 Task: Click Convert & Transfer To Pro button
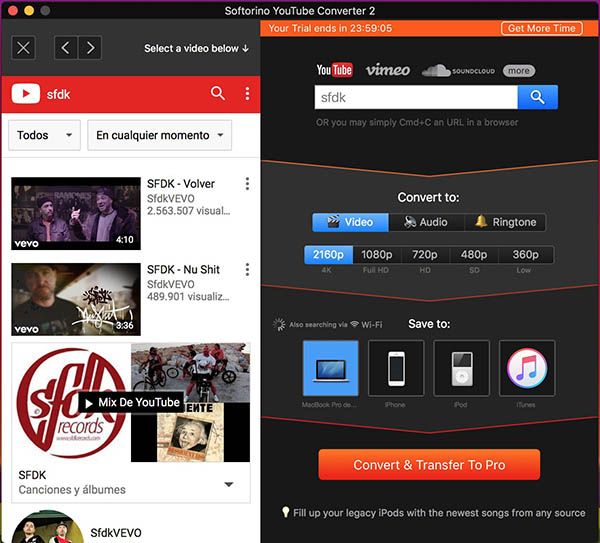pyautogui.click(x=429, y=465)
